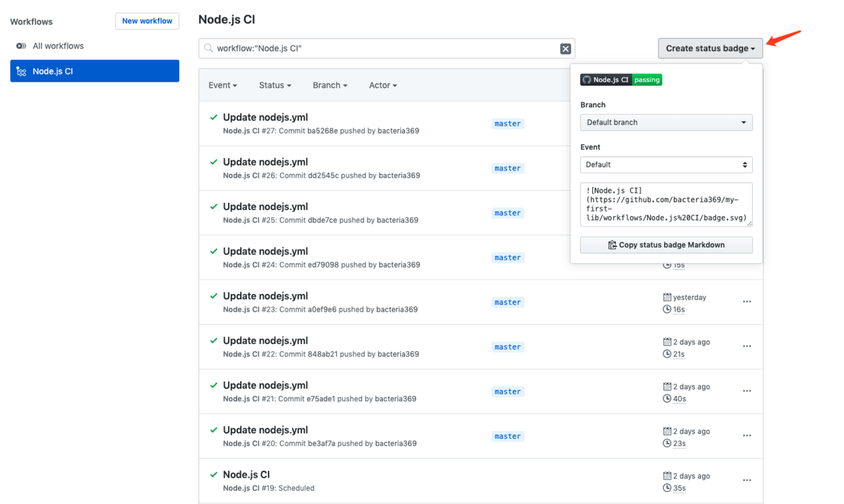Screen dimensions: 844x504
Task: Click the New workflow button
Action: (147, 21)
